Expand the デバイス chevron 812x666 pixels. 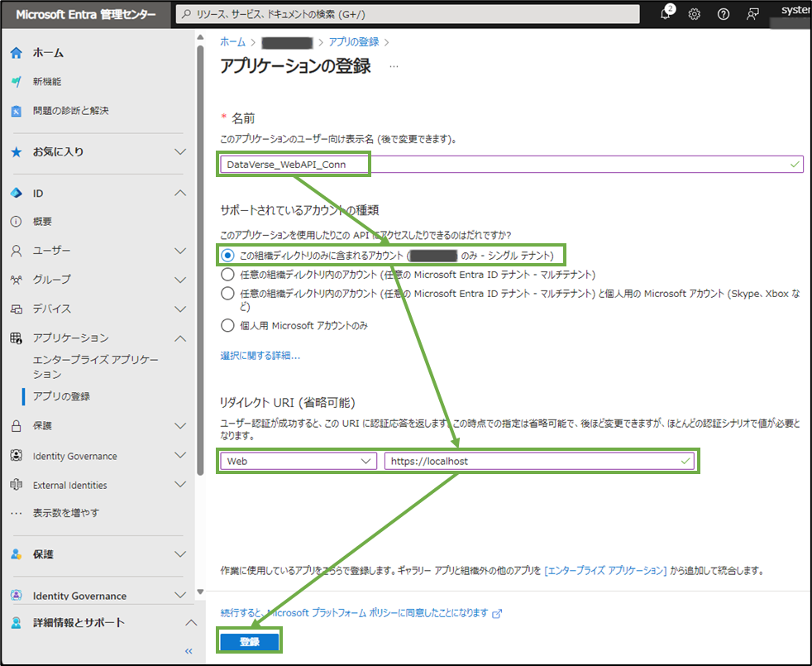point(180,309)
